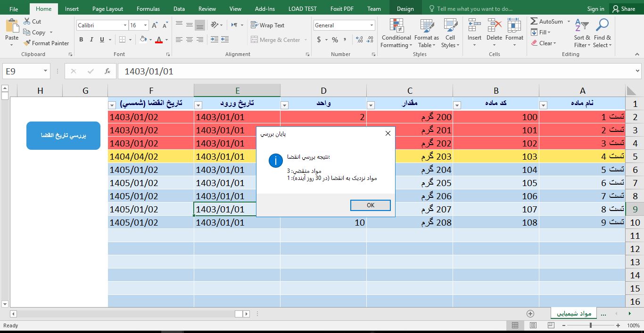Toggle Italic formatting

[x=91, y=40]
